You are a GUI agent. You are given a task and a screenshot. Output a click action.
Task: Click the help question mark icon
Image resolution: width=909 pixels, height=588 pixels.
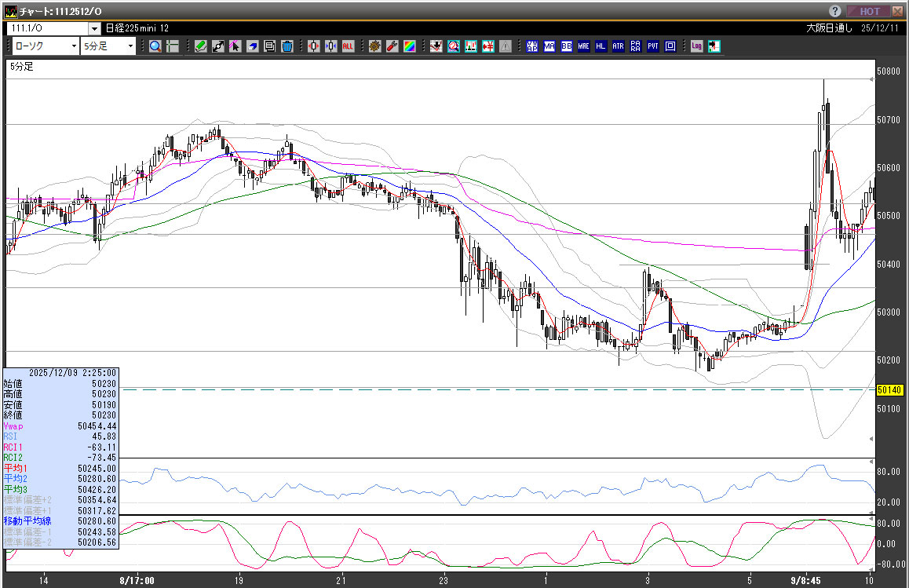coord(835,11)
